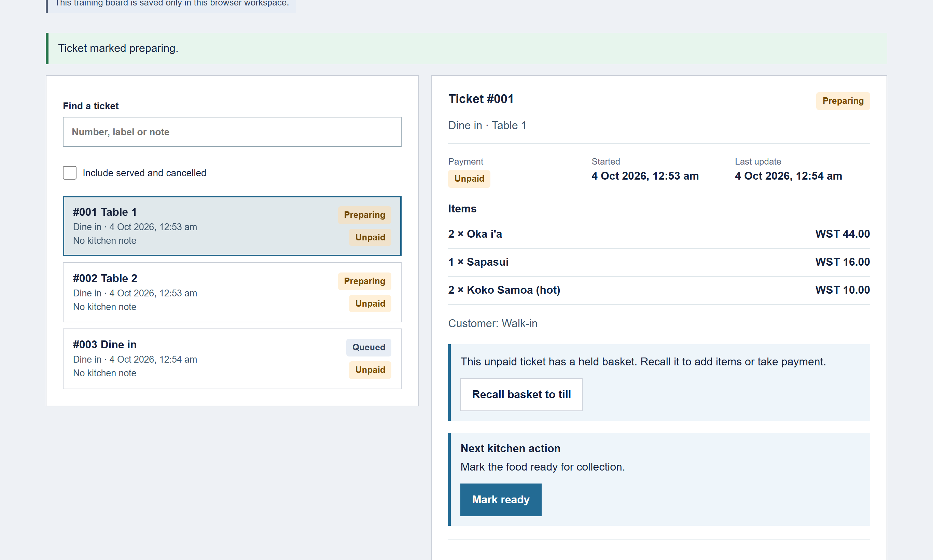Click the Unpaid badge on ticket #002
The height and width of the screenshot is (560, 933).
tap(370, 304)
